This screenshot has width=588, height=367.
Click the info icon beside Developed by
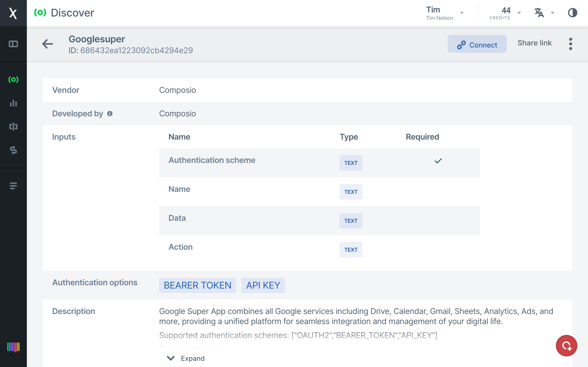[x=110, y=114]
